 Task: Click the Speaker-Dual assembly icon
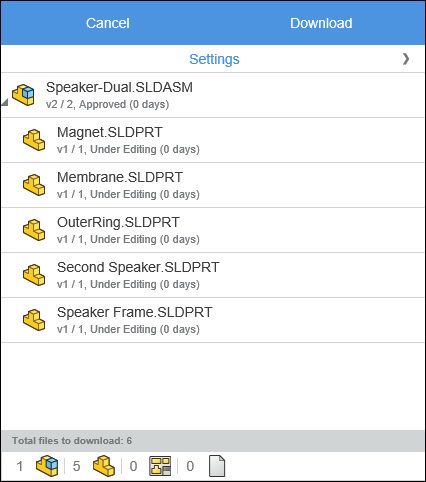pyautogui.click(x=23, y=95)
